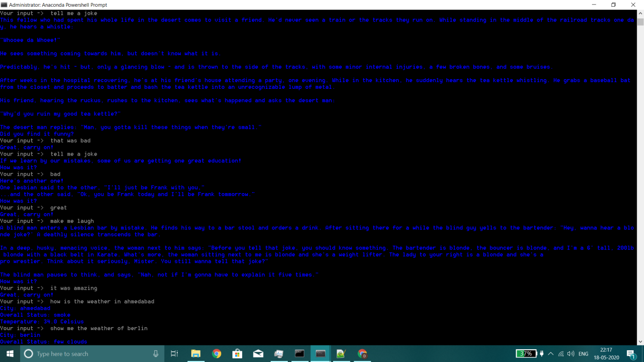644x362 pixels.
Task: Click the 37% battery indicator
Action: pyautogui.click(x=526, y=354)
